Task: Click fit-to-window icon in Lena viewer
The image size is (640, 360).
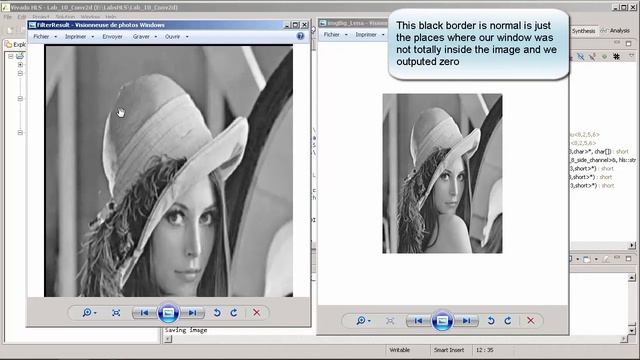Action: tap(390, 320)
